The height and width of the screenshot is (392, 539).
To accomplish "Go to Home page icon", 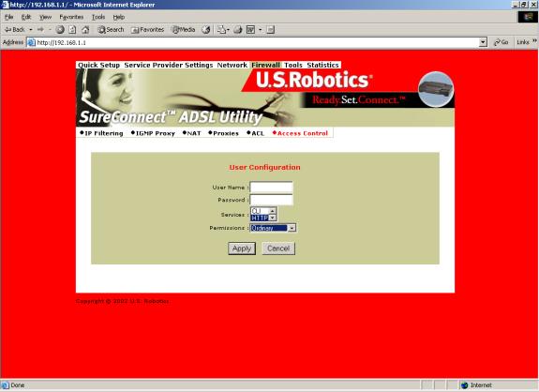I will click(85, 30).
